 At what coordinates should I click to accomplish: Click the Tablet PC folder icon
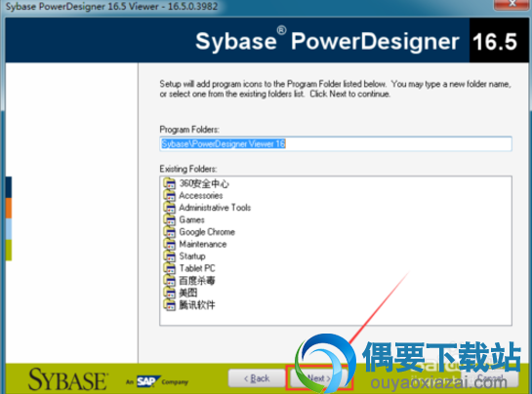tap(169, 268)
